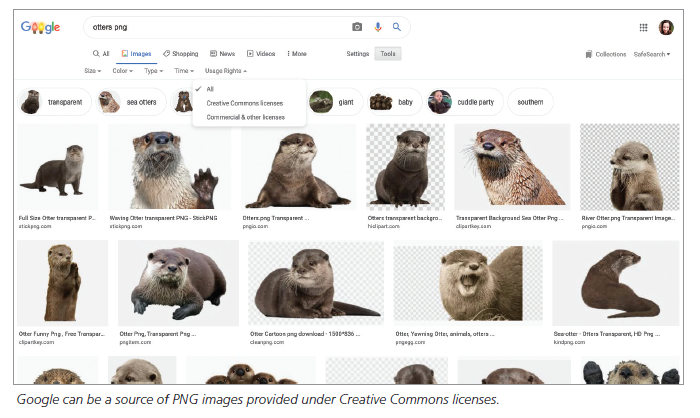Image resolution: width=700 pixels, height=418 pixels.
Task: Click the Collections bookmark icon
Action: (588, 54)
